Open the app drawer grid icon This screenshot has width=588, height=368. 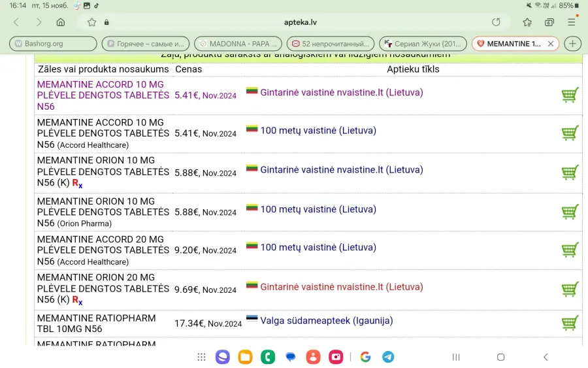point(201,357)
